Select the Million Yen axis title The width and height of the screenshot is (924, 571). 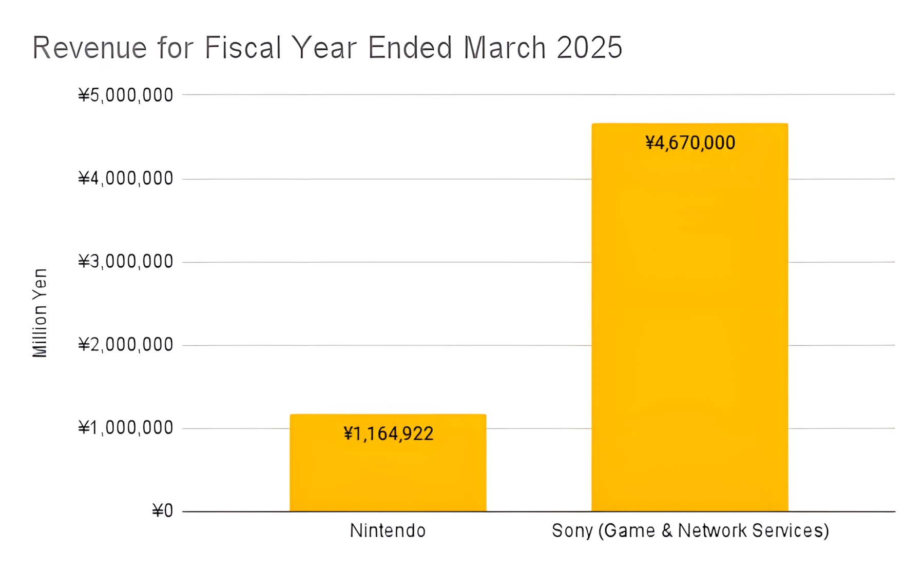click(x=40, y=312)
